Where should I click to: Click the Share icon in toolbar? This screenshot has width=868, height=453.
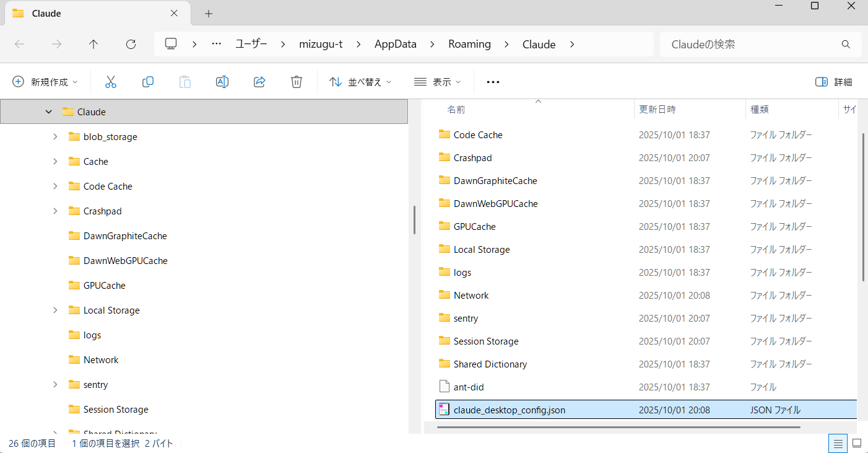tap(259, 82)
